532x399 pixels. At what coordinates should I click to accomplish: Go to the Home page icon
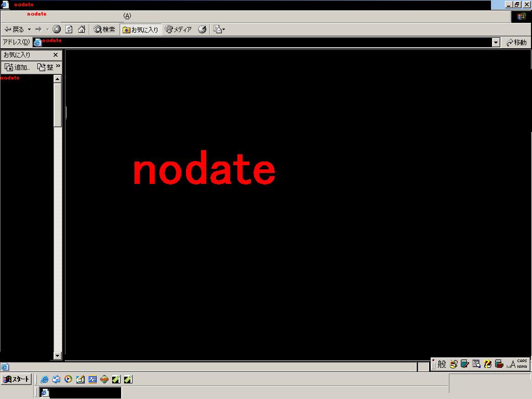click(x=82, y=30)
